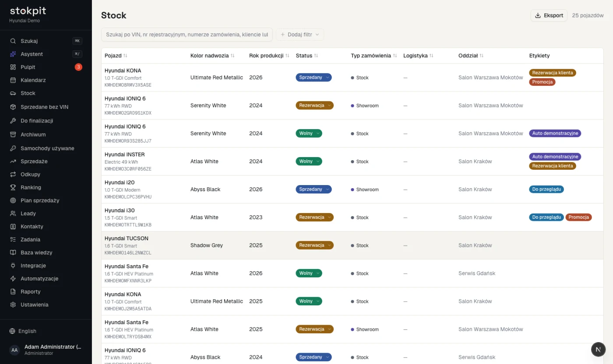The height and width of the screenshot is (364, 613).
Task: Click the Promocja tag on KONA KMHDEMO8RMV3X5ASE row
Action: coord(542,82)
